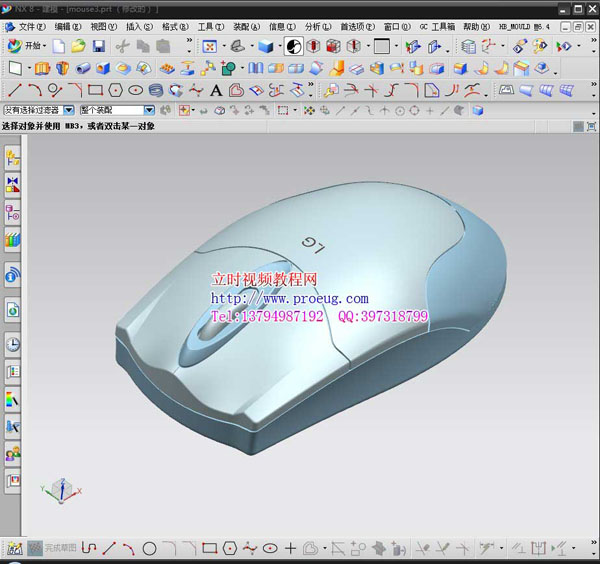Select the Helix curve tool
Screen dimensions: 600x564
[x=156, y=91]
